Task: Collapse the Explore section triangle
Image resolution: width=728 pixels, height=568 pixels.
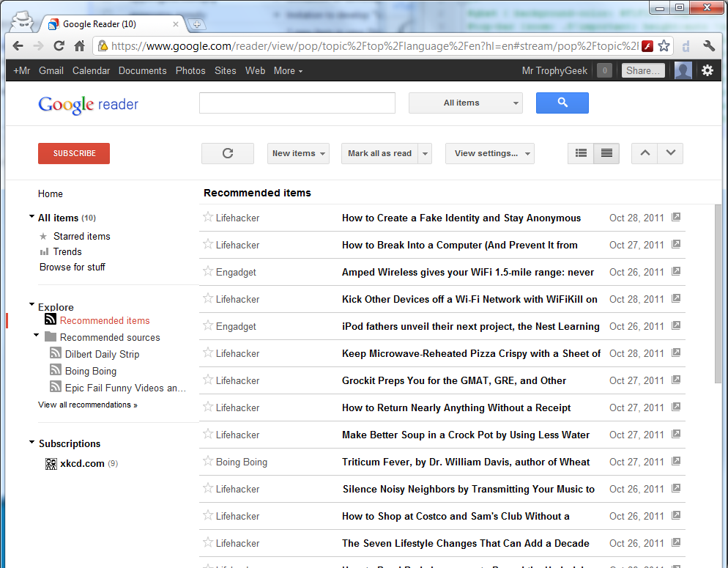Action: pos(31,305)
